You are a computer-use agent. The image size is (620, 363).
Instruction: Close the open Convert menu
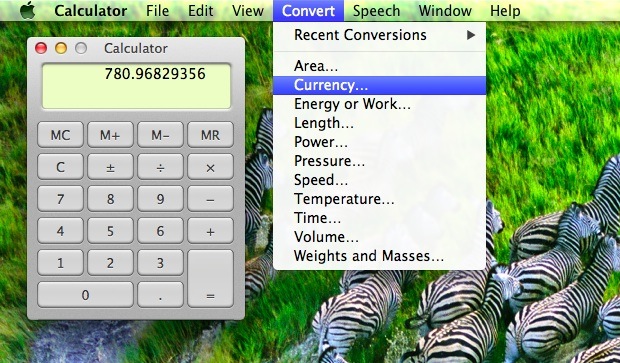[308, 11]
